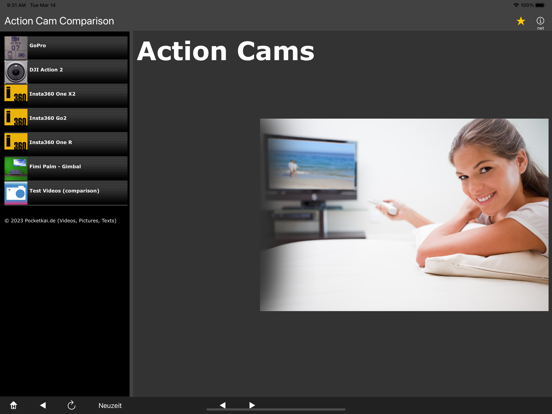552x414 pixels.
Task: Tap the GoPro camera display thumbnail
Action: [x=16, y=48]
